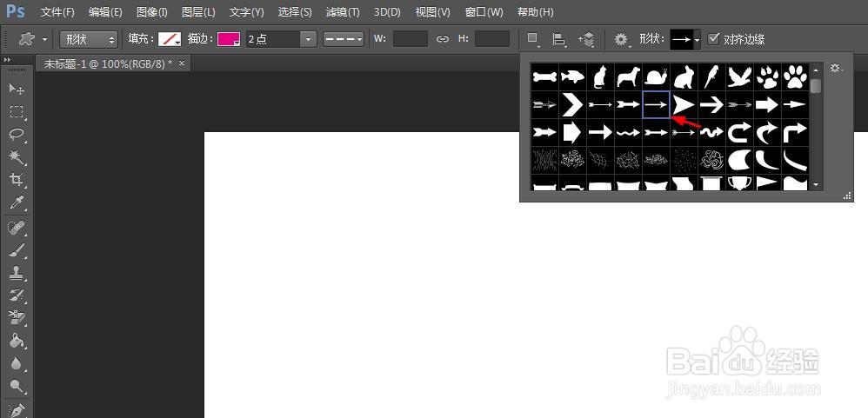Click the link width and height icon
The image size is (868, 418).
click(x=442, y=39)
